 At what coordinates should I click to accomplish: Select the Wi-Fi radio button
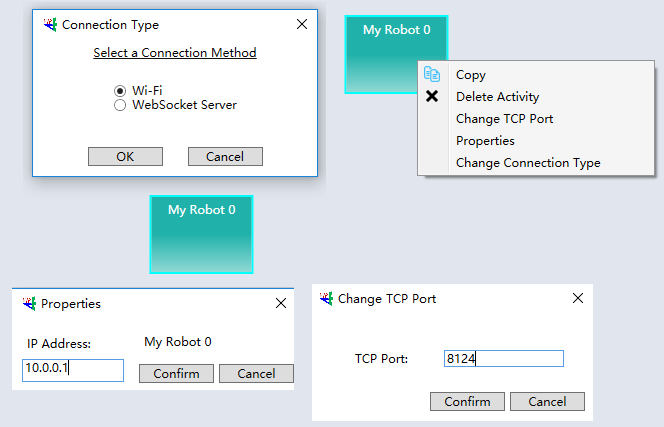coord(120,91)
